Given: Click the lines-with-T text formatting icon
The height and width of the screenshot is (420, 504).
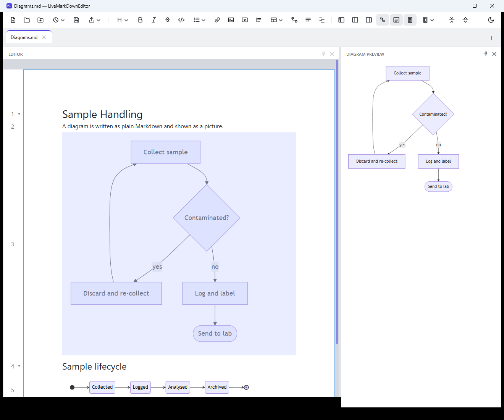Looking at the screenshot, I should pyautogui.click(x=308, y=20).
